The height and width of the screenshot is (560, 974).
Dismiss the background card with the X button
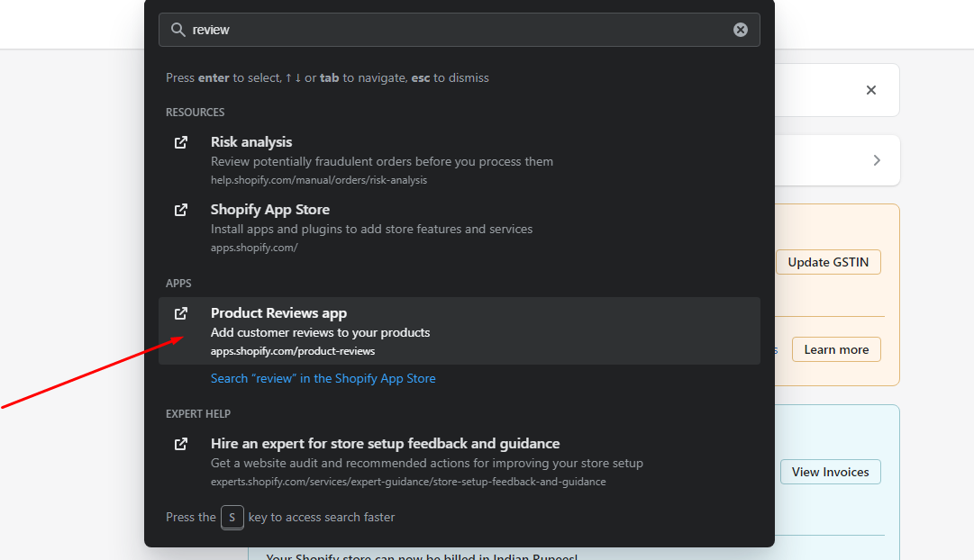(871, 90)
